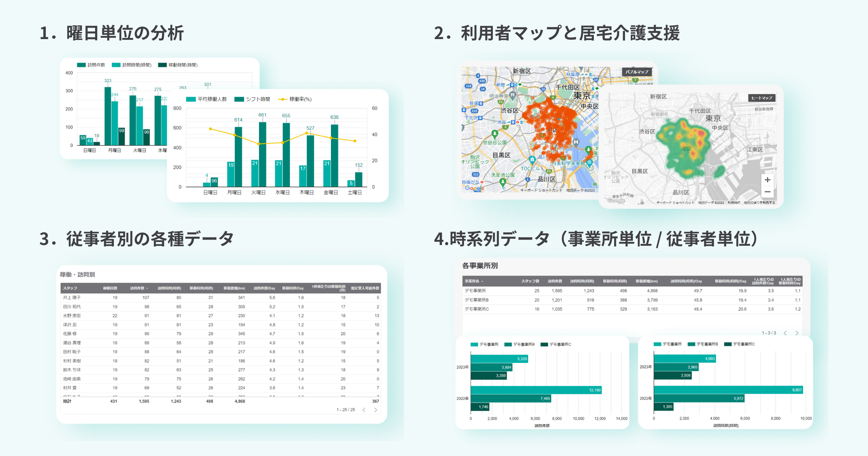Click next page arrow in 各事業所別 table

pyautogui.click(x=797, y=333)
